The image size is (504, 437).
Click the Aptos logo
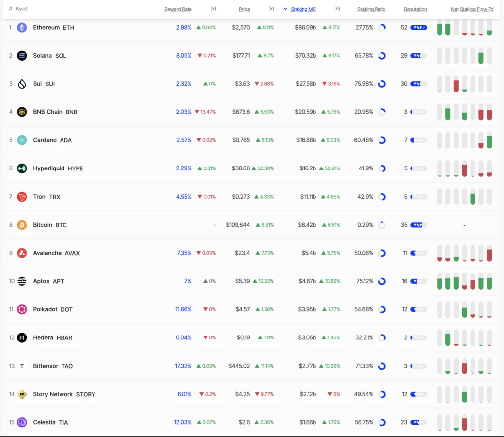click(22, 281)
